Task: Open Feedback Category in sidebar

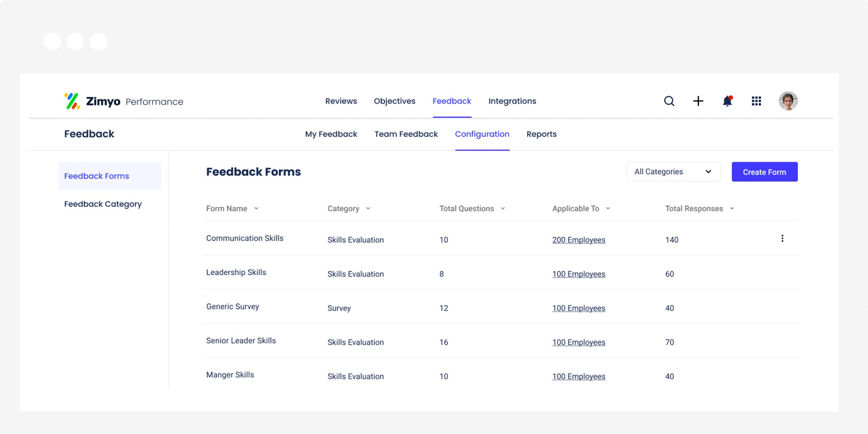Action: pos(103,204)
